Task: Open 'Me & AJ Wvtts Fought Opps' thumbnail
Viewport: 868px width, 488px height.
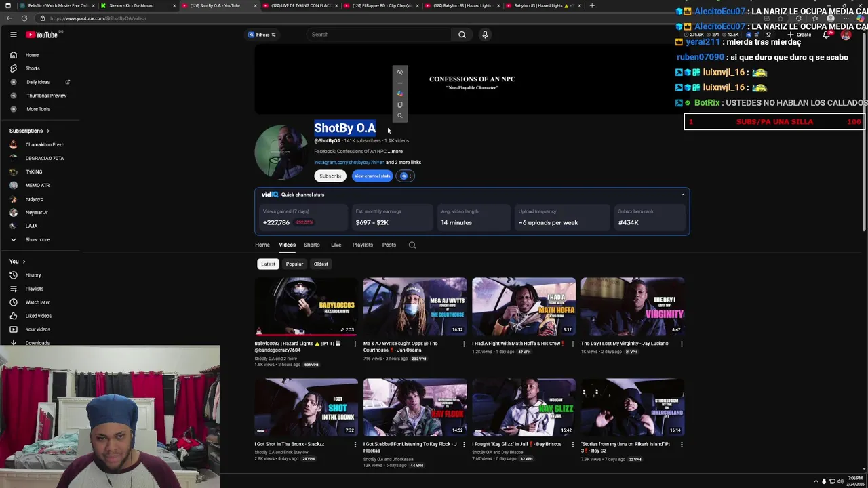Action: (x=415, y=306)
